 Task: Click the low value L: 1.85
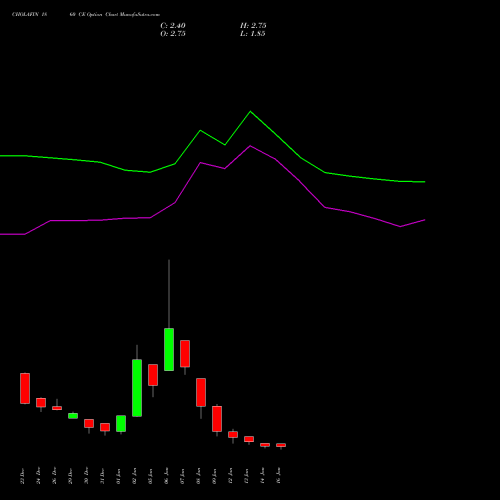point(253,34)
